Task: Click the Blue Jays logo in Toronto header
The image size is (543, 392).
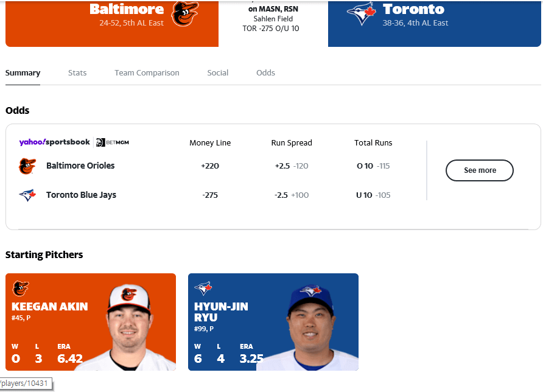Action: 362,13
